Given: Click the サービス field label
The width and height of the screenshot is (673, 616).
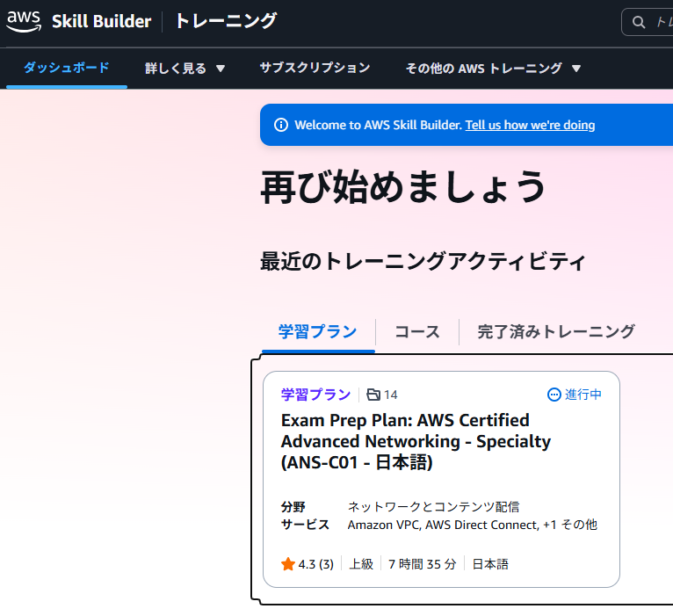Looking at the screenshot, I should point(305,525).
